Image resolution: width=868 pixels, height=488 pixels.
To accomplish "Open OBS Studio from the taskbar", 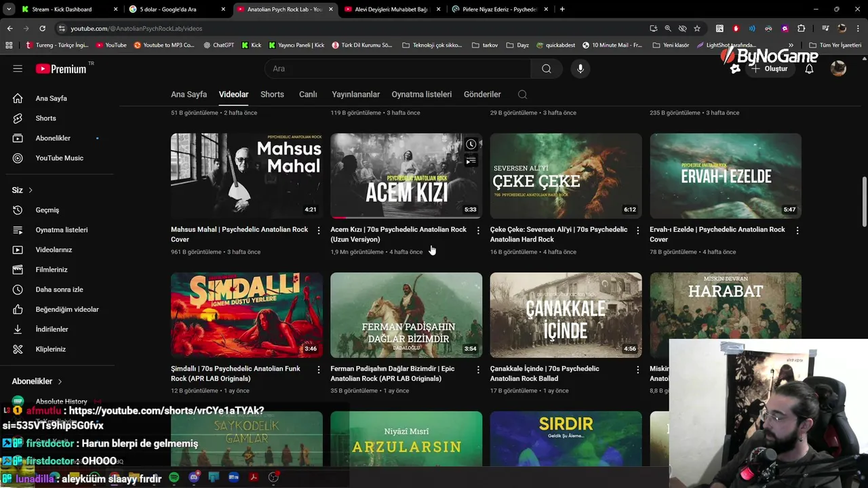I will click(x=273, y=477).
